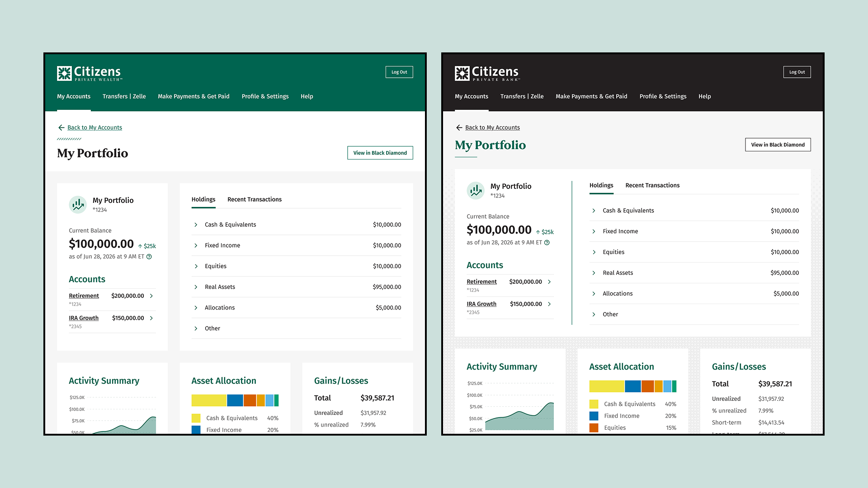The image size is (868, 488).
Task: Click help icon beside timestamp in dark-header layout
Action: click(x=547, y=243)
